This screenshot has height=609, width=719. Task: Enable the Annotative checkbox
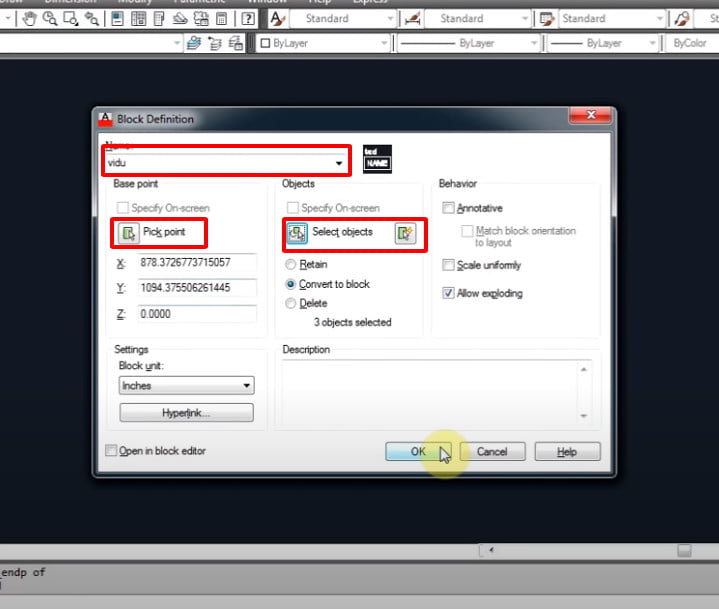click(x=448, y=208)
